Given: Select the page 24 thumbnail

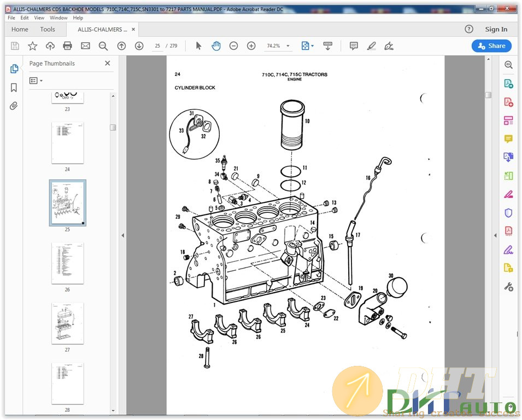Looking at the screenshot, I should pos(68,143).
